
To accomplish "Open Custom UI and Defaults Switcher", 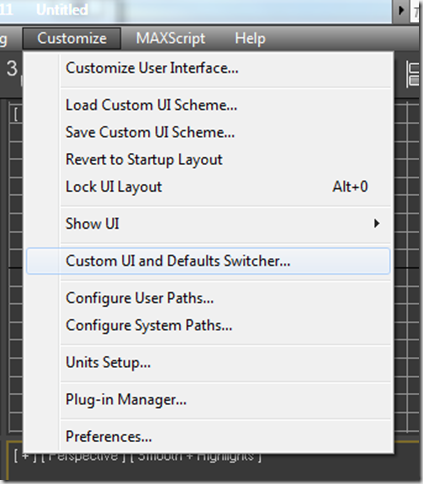I will tap(208, 261).
